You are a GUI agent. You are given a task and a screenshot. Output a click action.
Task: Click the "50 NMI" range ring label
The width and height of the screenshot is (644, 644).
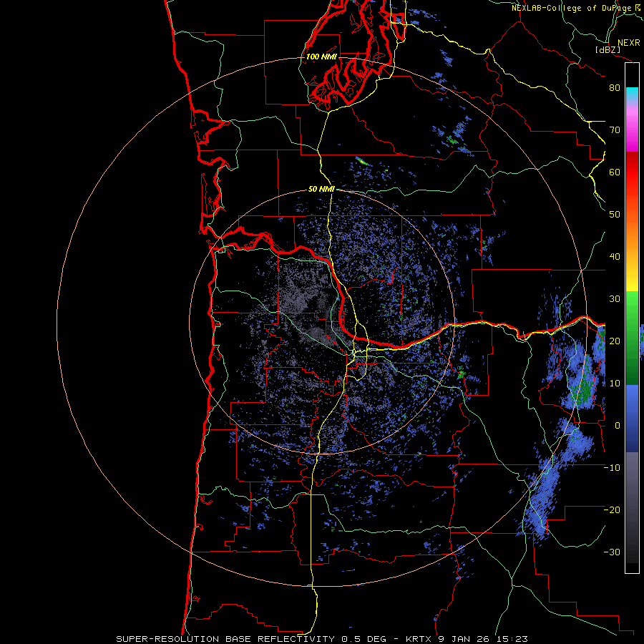point(321,189)
